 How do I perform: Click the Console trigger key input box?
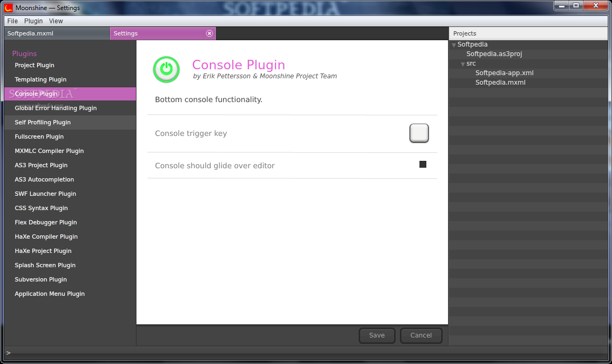point(419,133)
